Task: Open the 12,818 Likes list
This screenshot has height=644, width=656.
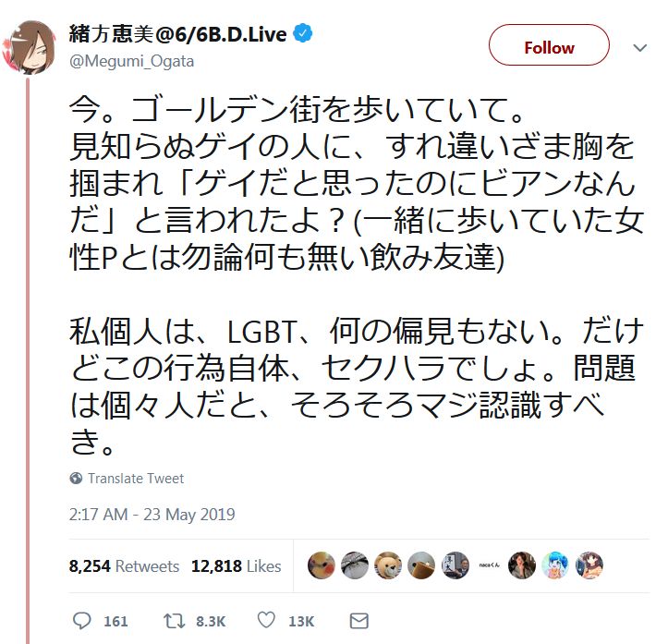Action: pos(236,566)
